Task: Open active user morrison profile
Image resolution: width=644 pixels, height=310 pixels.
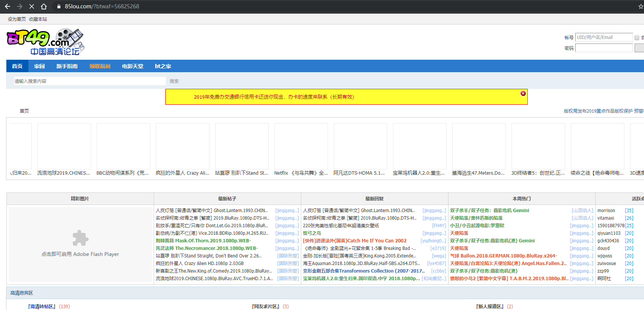Action: [x=606, y=211]
